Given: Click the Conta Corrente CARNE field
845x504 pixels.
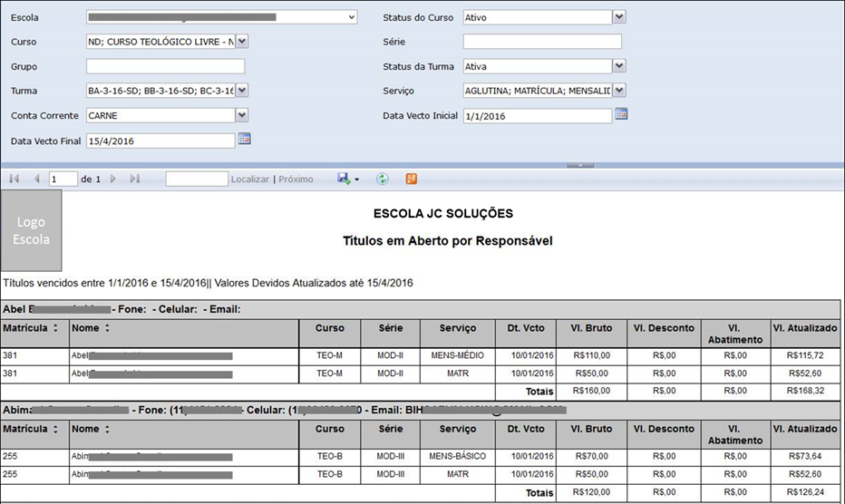Looking at the screenshot, I should [x=160, y=115].
